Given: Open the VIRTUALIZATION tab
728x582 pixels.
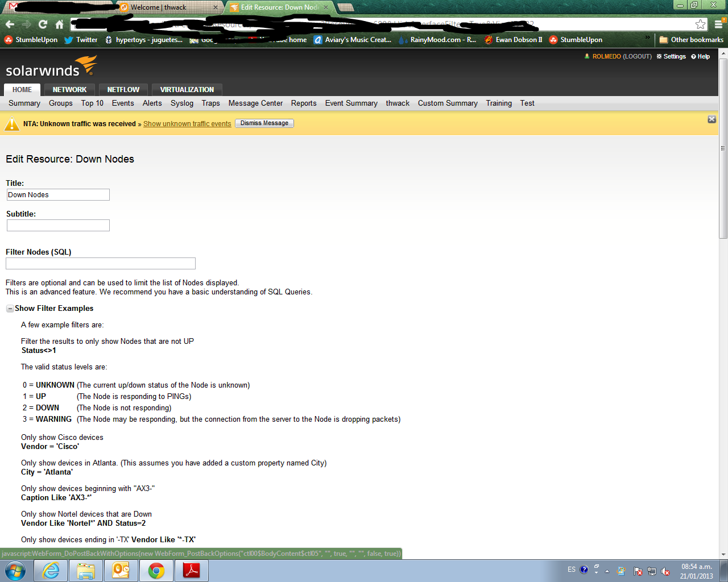Looking at the screenshot, I should [x=187, y=90].
